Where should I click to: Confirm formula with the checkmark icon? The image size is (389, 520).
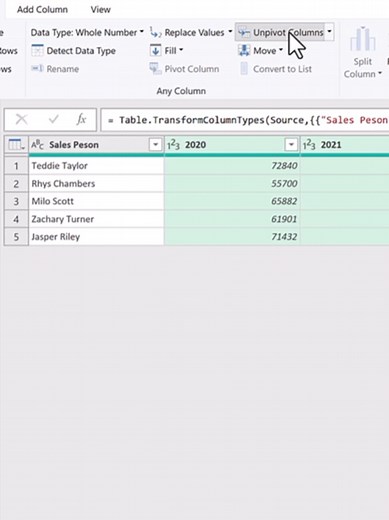pyautogui.click(x=53, y=119)
